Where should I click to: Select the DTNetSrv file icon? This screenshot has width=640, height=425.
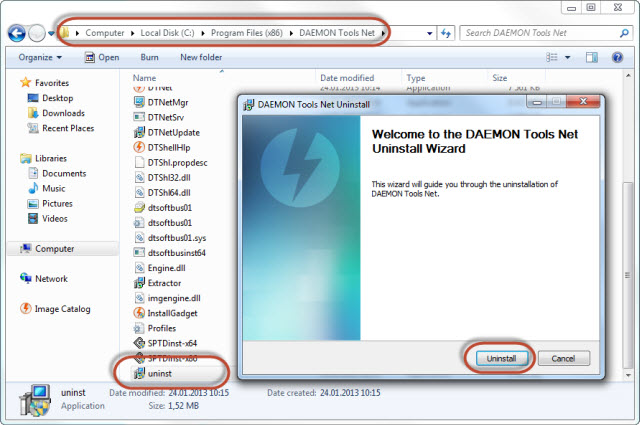[x=139, y=117]
